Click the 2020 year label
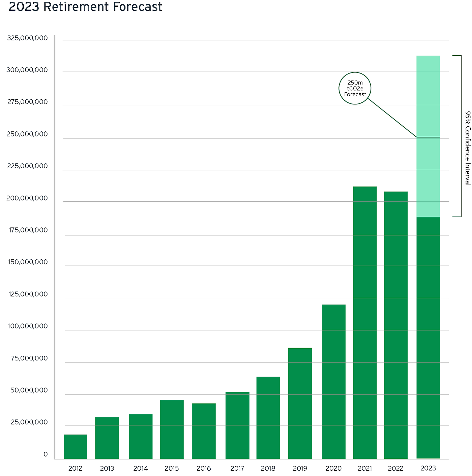The height and width of the screenshot is (476, 472). pos(333,468)
